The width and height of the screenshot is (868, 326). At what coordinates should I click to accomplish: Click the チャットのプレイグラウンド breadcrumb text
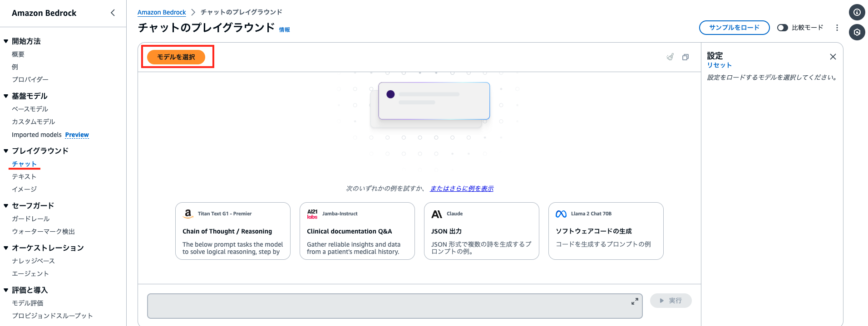point(242,12)
